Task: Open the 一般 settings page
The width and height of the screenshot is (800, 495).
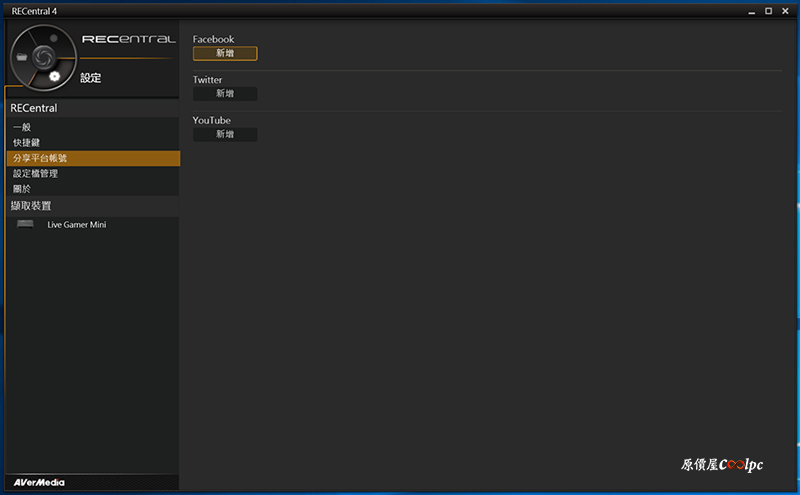Action: click(x=92, y=127)
